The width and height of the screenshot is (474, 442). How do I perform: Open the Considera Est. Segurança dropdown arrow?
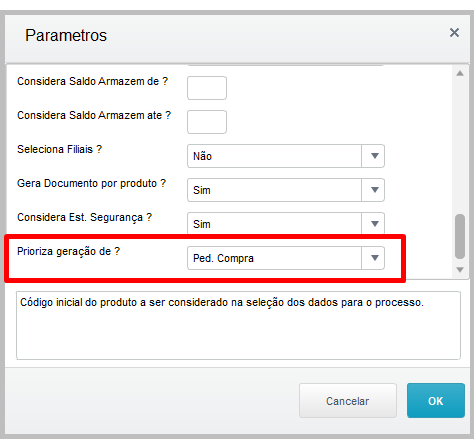374,223
